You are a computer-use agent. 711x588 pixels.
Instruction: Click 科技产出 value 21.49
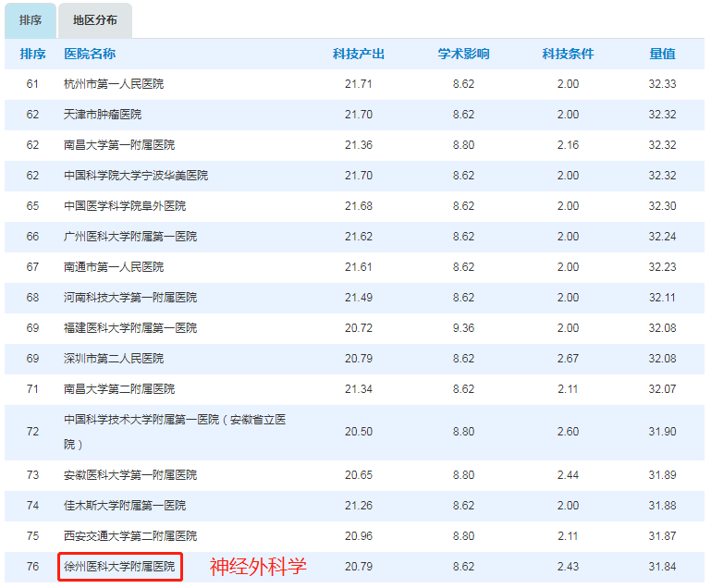click(359, 298)
